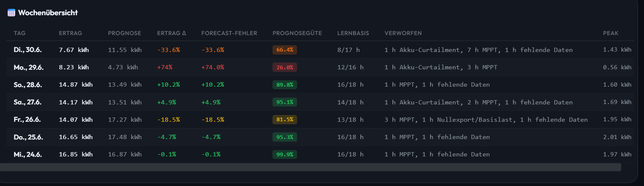This screenshot has width=644, height=186.
Task: Click the +74% Ertrag Δ value
Action: click(x=165, y=67)
